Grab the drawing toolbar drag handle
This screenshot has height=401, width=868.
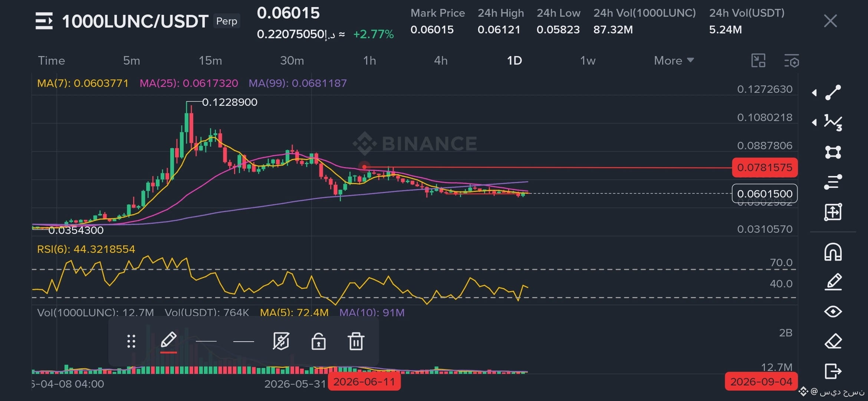[131, 341]
